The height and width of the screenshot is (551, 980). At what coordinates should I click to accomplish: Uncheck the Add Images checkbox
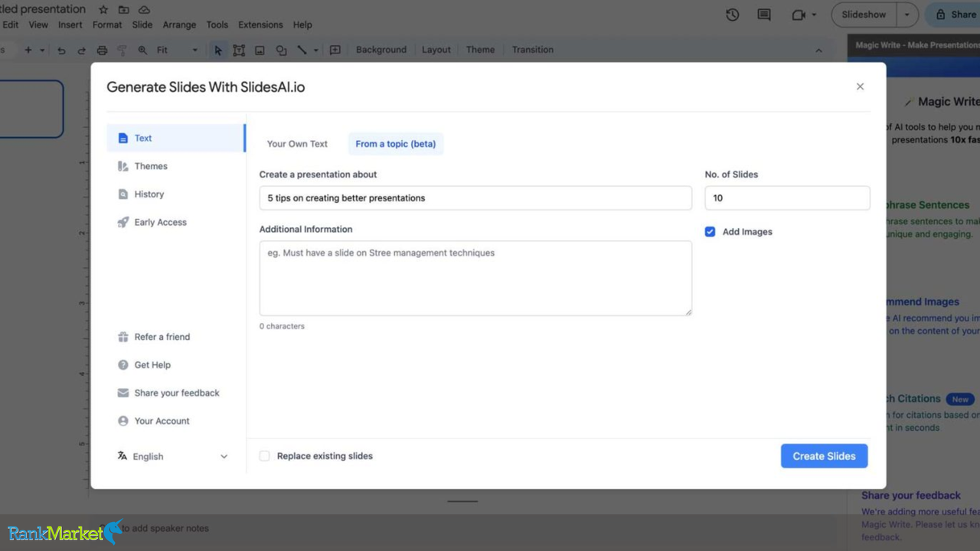click(x=710, y=232)
